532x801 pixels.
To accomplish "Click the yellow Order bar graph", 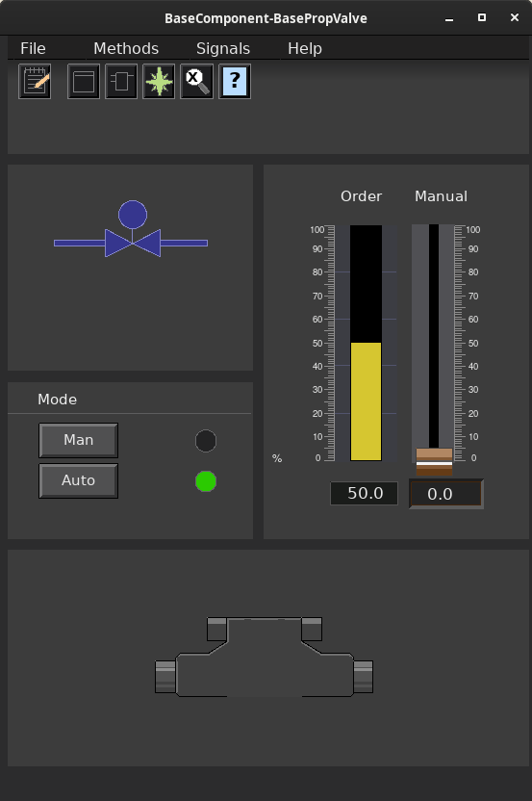I will (x=366, y=401).
